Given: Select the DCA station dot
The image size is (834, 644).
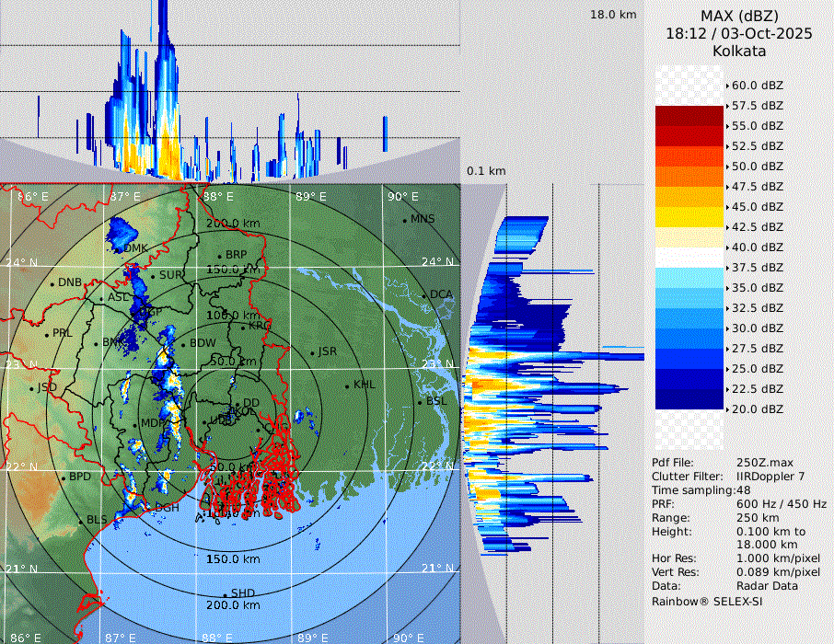Looking at the screenshot, I should pyautogui.click(x=425, y=295).
